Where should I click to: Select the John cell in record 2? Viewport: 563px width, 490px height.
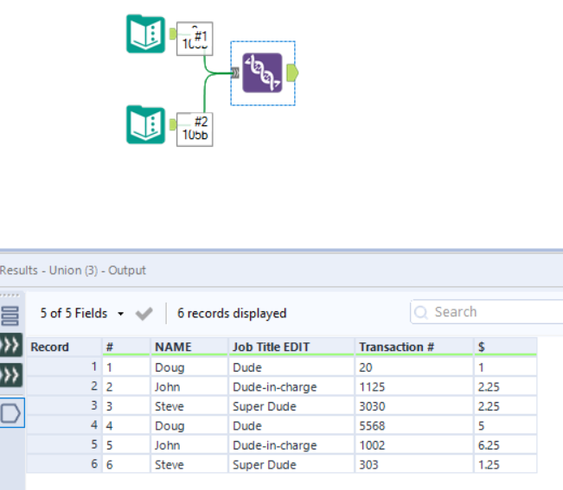[x=189, y=387]
